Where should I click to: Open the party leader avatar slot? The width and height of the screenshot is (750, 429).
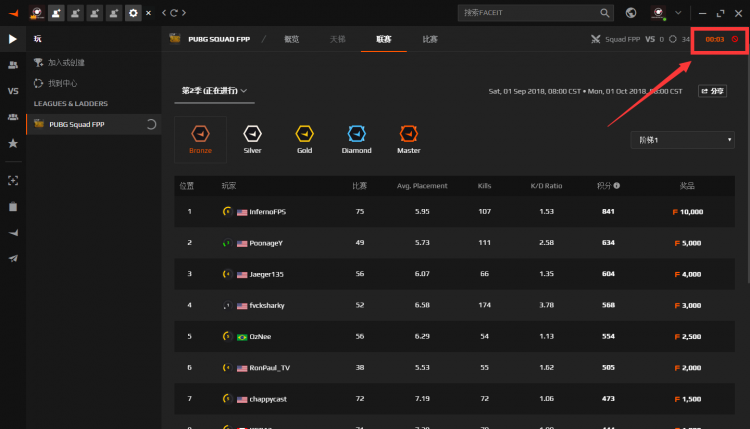click(x=37, y=13)
